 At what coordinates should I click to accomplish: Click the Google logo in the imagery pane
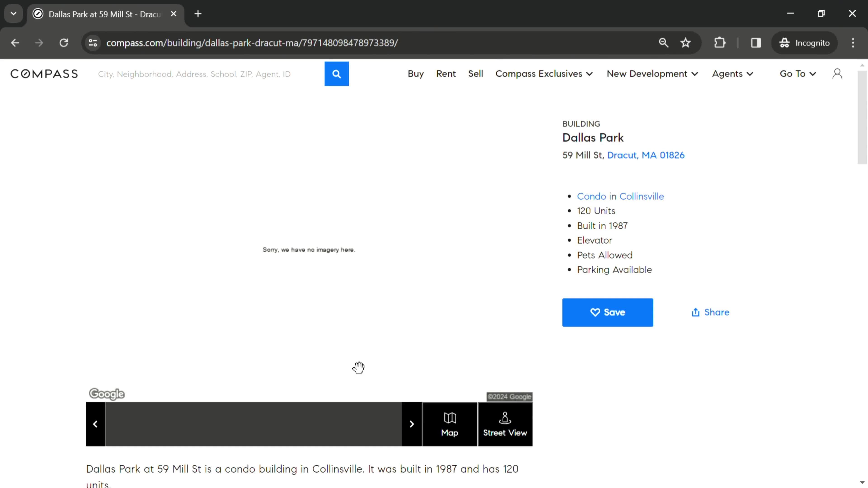click(x=107, y=394)
